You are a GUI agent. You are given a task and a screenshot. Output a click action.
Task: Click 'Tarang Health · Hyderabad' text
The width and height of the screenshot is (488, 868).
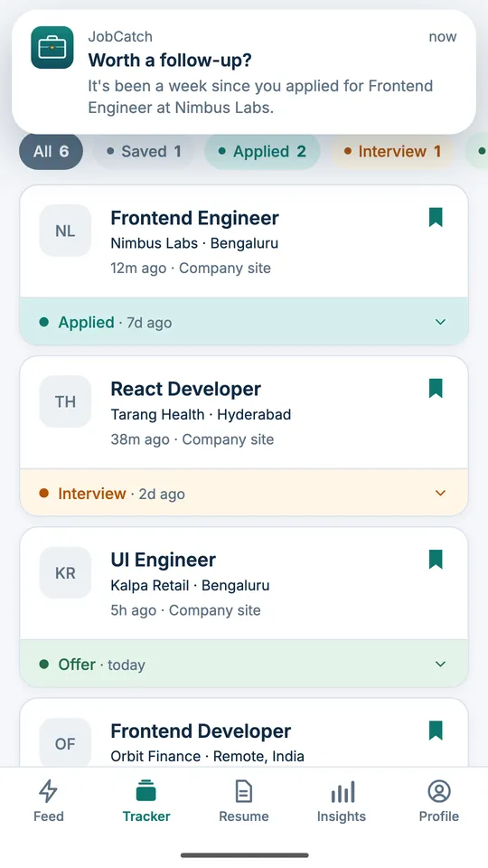(201, 415)
